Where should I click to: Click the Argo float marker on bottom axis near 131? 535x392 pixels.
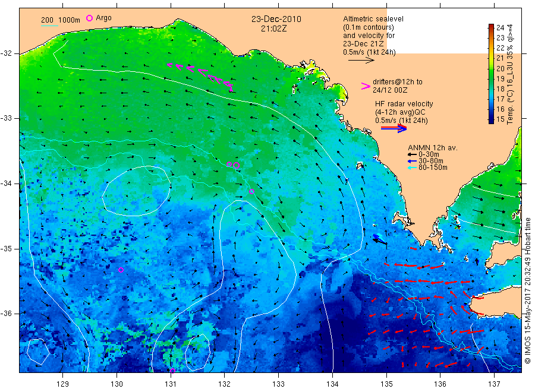point(172,371)
